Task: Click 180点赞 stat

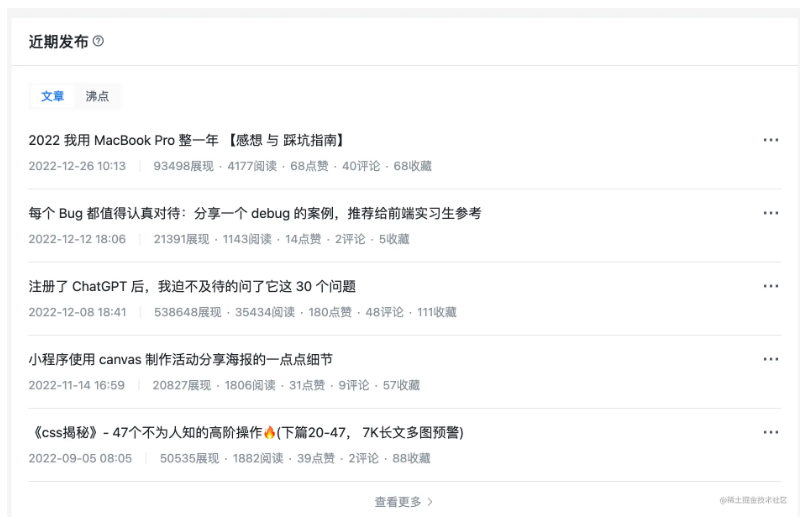Action: pyautogui.click(x=330, y=312)
